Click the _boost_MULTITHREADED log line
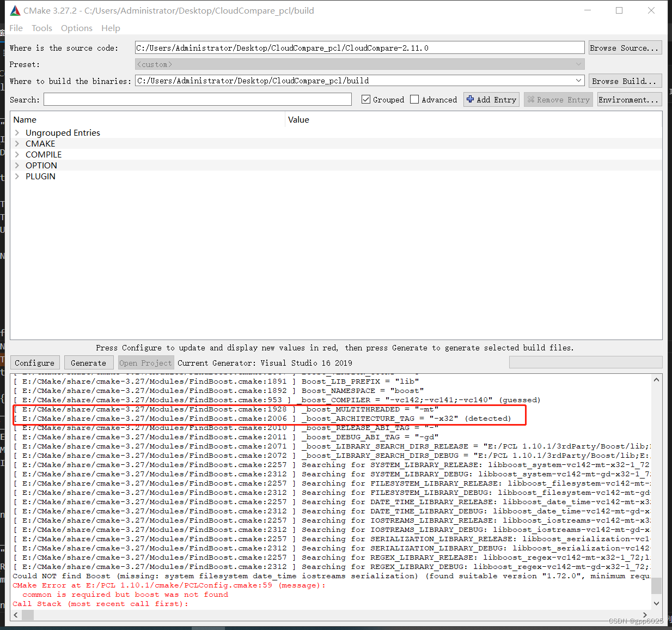This screenshot has width=672, height=630. point(225,409)
